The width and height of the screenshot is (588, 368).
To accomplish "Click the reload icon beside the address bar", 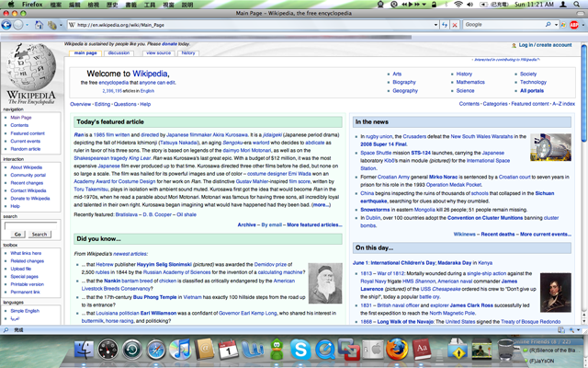I will coord(445,25).
